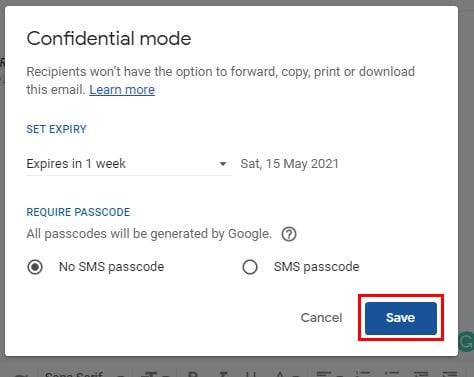The height and width of the screenshot is (377, 474).
Task: Click the indent less icon
Action: [x=421, y=375]
